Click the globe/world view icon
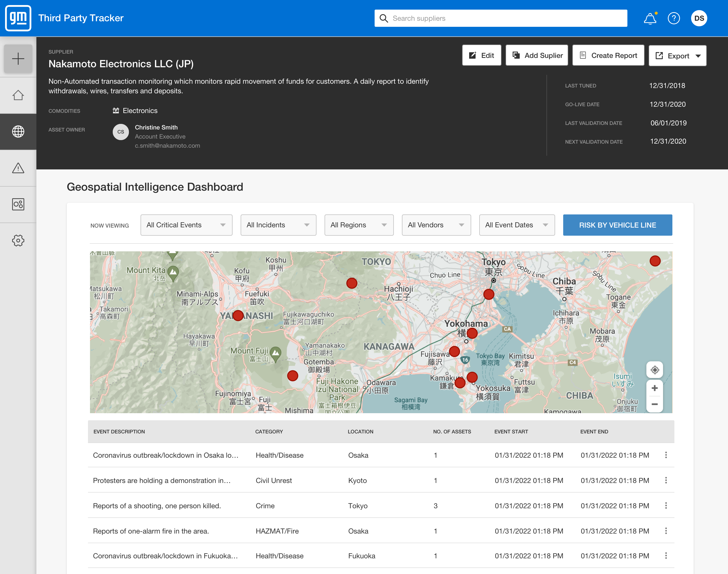This screenshot has width=728, height=574. coord(18,131)
